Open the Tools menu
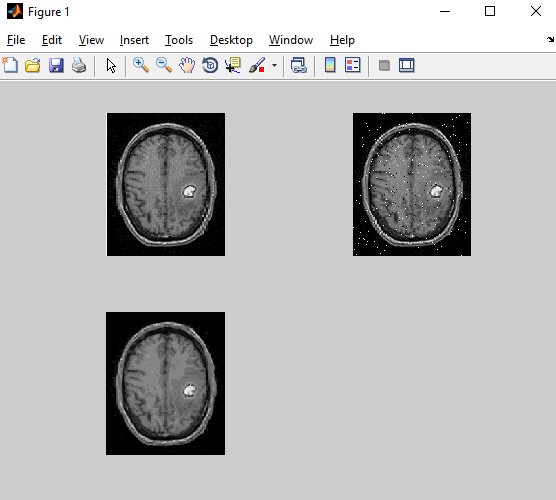Screen dimensions: 556x500 (x=179, y=40)
